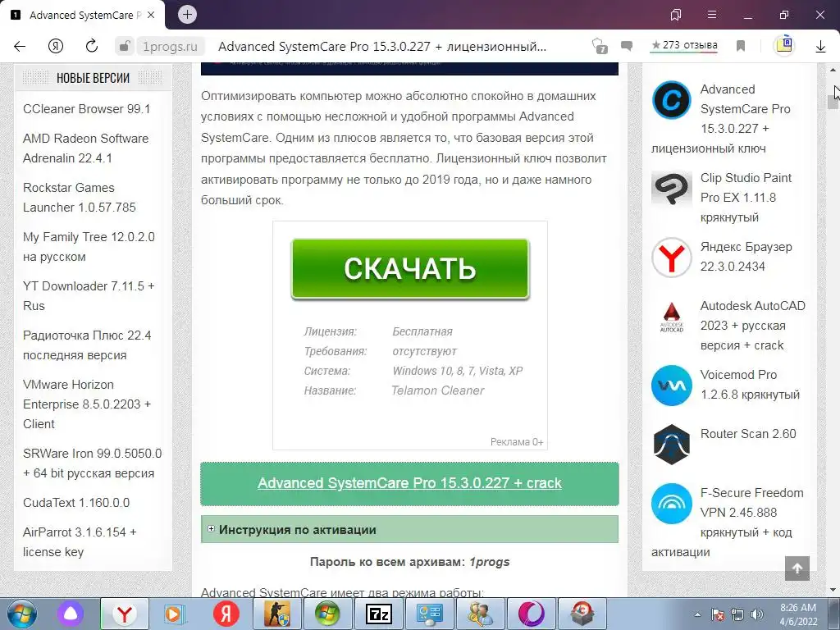Open the browser hamburger menu
This screenshot has width=840, height=630.
[712, 15]
